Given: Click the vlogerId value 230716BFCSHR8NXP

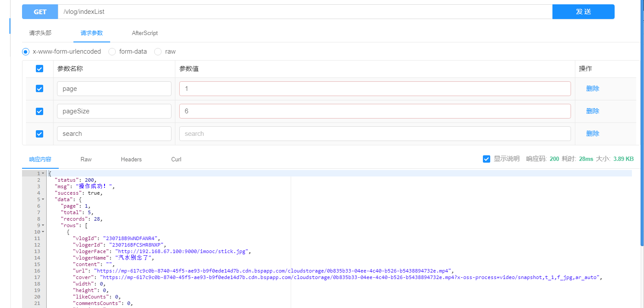Looking at the screenshot, I should click(137, 245).
